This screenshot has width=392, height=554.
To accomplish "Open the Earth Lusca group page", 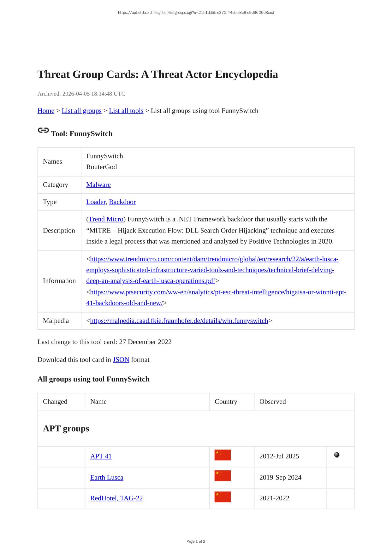I will tap(107, 477).
